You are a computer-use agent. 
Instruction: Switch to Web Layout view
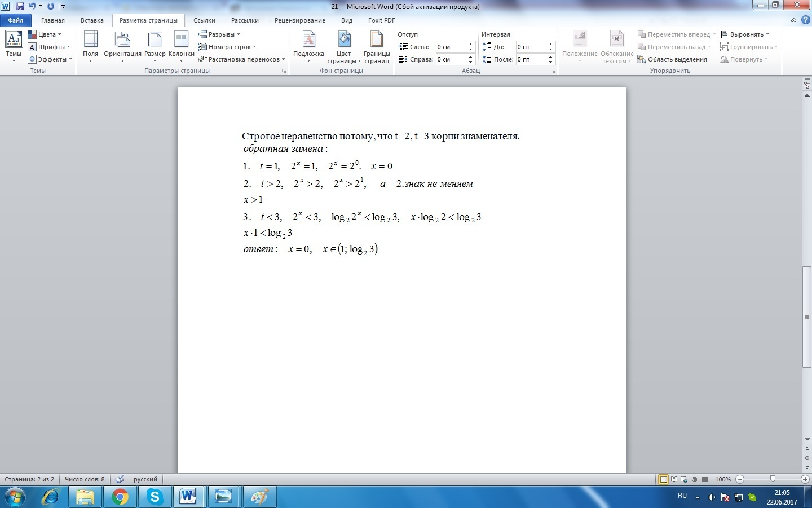click(684, 480)
